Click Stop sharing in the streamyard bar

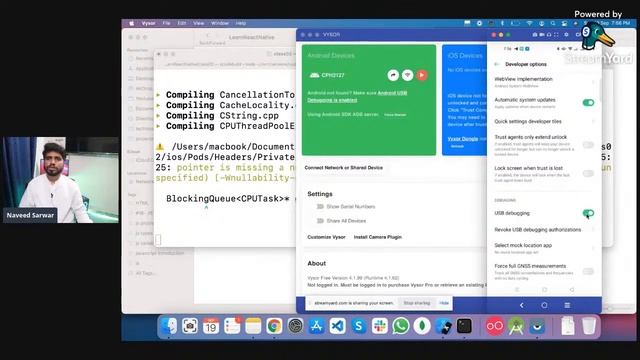(417, 303)
